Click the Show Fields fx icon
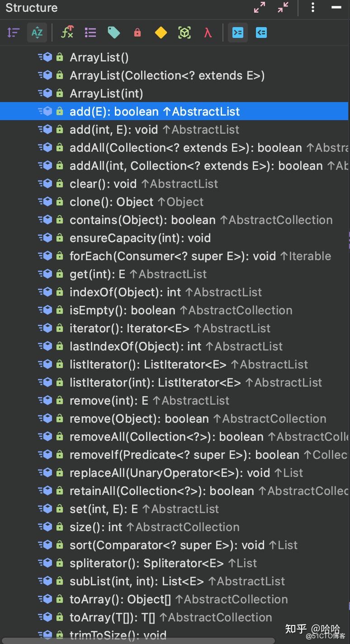The width and height of the screenshot is (350, 644). tap(67, 33)
